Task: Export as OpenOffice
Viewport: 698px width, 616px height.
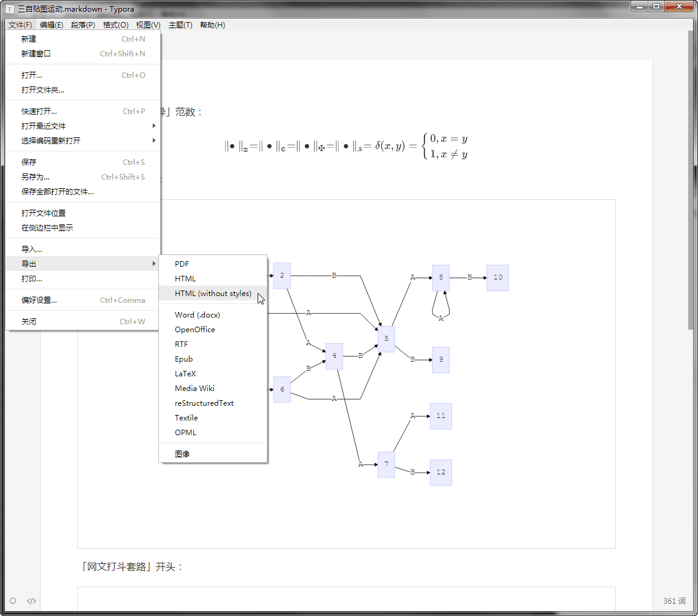Action: point(213,329)
